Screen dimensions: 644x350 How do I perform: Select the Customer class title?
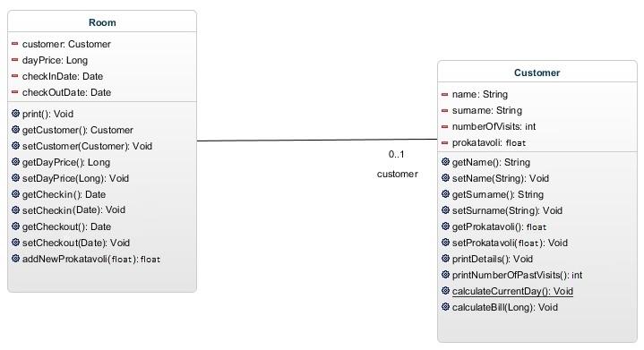coord(537,73)
